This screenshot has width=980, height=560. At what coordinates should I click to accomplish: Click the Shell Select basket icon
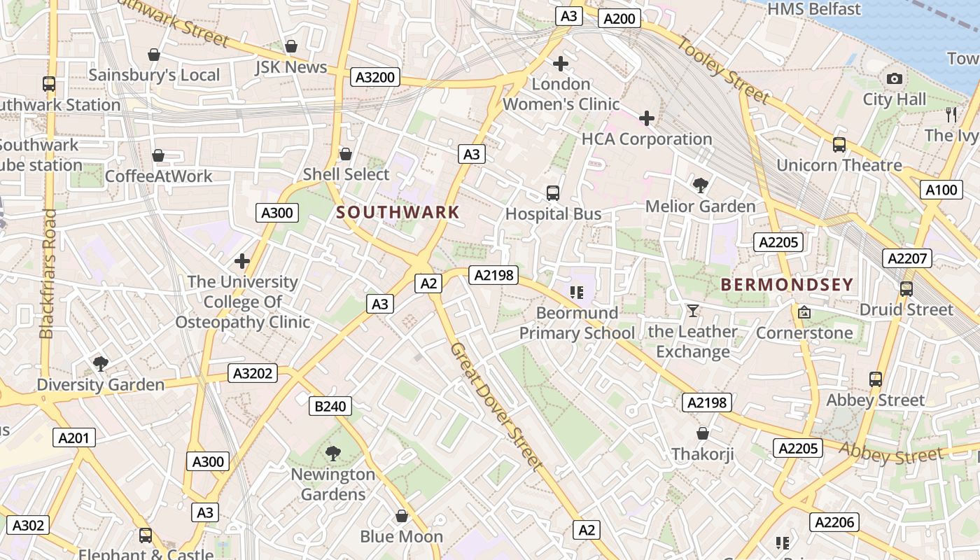point(345,154)
